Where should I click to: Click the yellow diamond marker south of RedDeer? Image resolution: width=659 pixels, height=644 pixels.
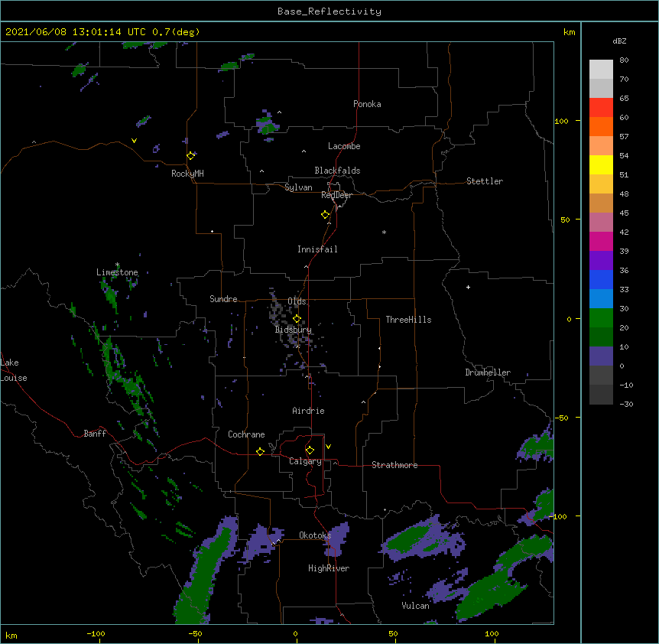coord(325,215)
